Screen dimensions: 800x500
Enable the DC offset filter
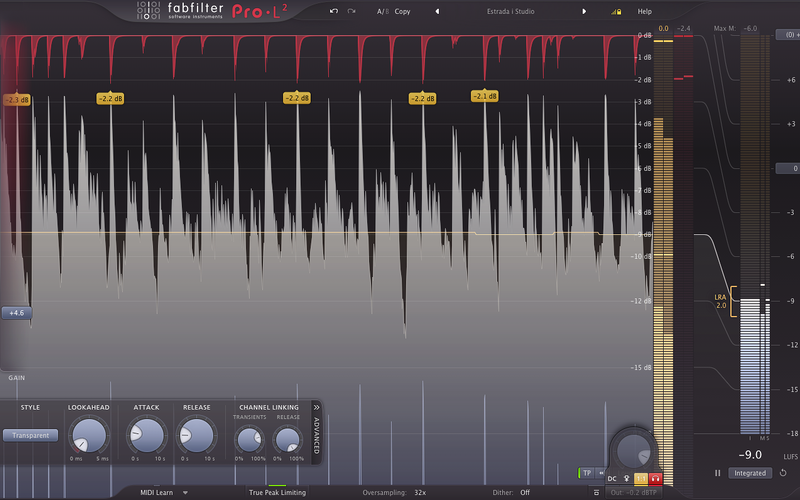[x=612, y=479]
